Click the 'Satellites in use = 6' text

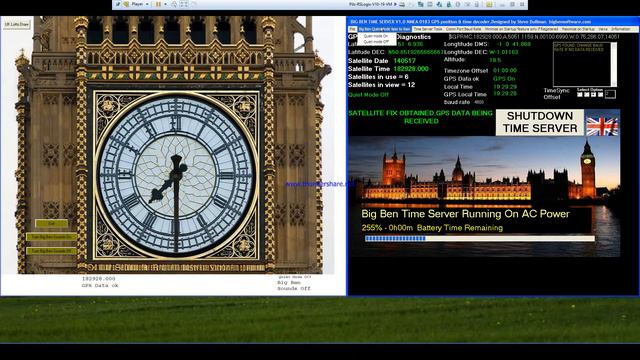(x=378, y=77)
